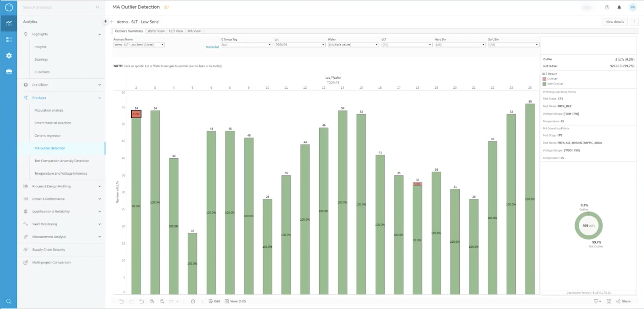Open the Lot filter dropdown
This screenshot has height=309, width=644.
[x=300, y=45]
